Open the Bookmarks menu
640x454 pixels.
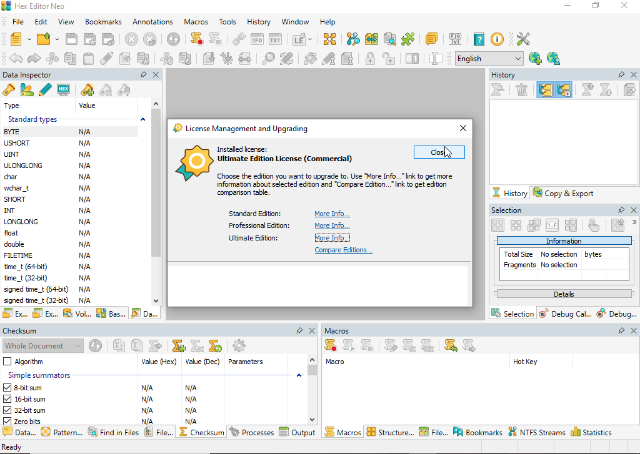103,22
